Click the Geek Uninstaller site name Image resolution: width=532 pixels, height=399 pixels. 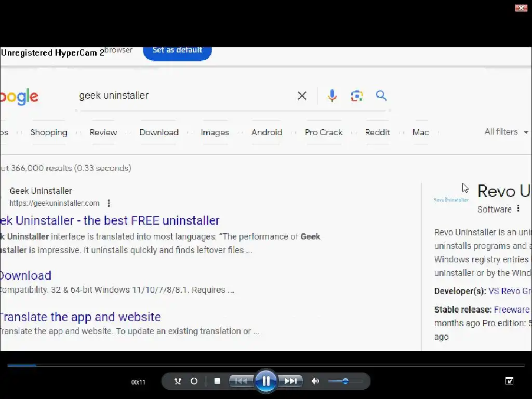point(41,191)
